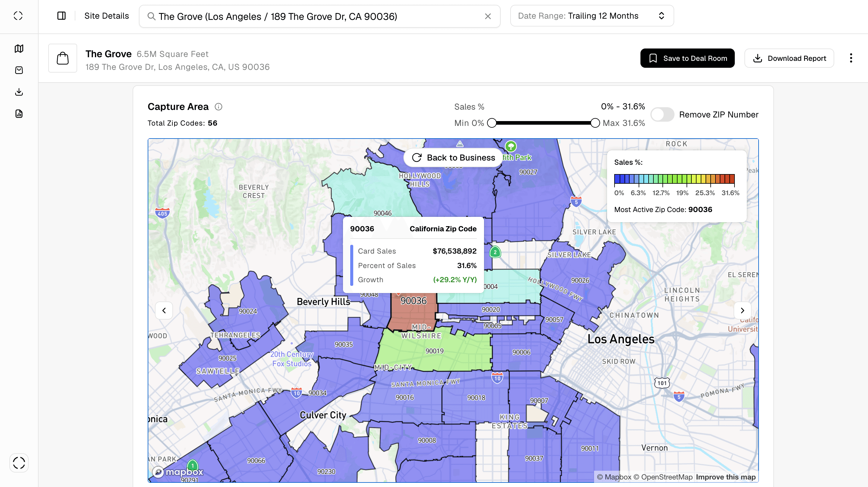Image resolution: width=868 pixels, height=487 pixels.
Task: Click Site Details breadcrumb
Action: point(106,16)
